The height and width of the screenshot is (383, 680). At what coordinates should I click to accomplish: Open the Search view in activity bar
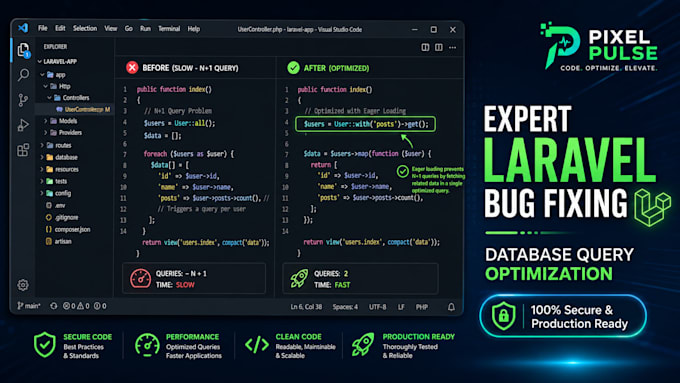tap(23, 75)
